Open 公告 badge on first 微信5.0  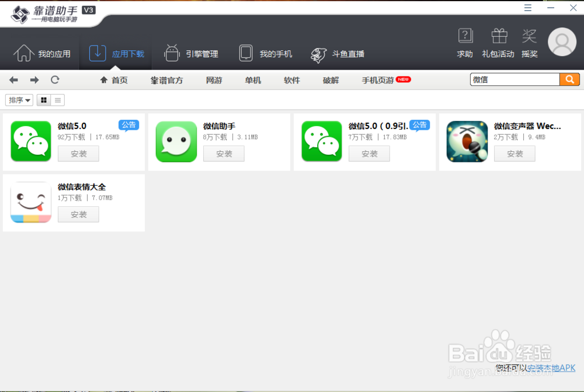pos(129,125)
